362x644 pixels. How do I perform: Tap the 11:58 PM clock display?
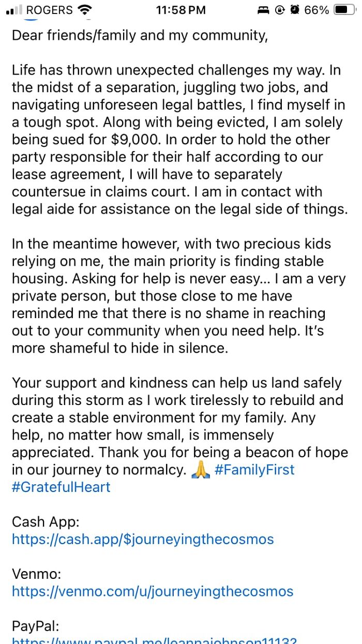point(180,9)
